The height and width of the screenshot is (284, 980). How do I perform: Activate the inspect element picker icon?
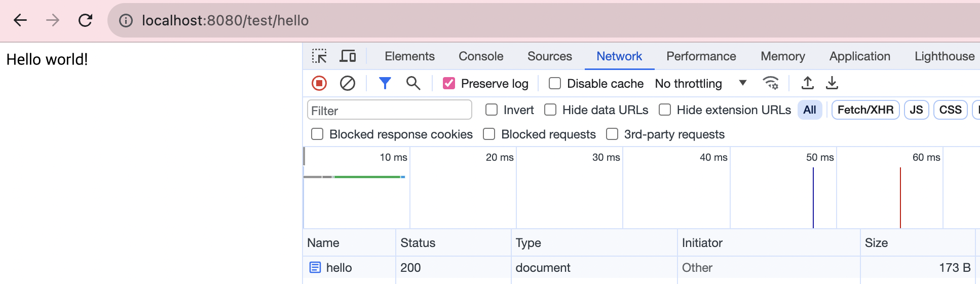[x=319, y=56]
